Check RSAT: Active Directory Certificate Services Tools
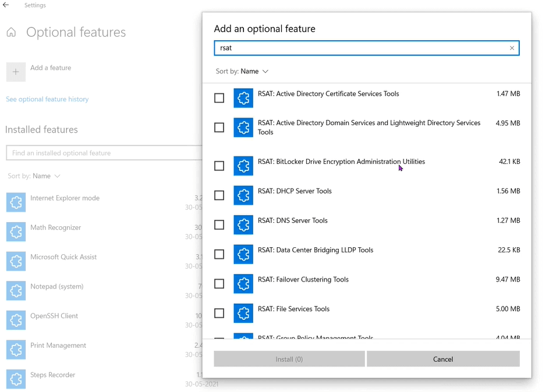Screen dimensions: 556x392 pos(219,98)
